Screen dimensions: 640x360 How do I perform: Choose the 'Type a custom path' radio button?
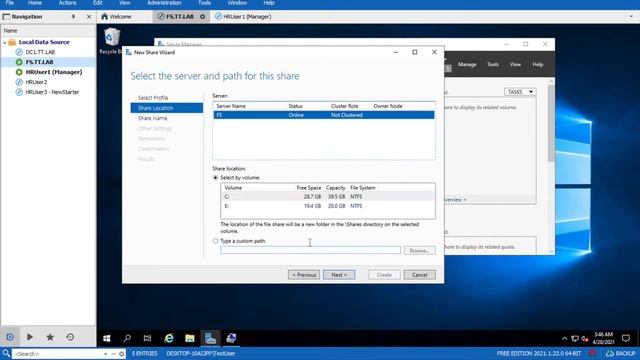tap(216, 241)
